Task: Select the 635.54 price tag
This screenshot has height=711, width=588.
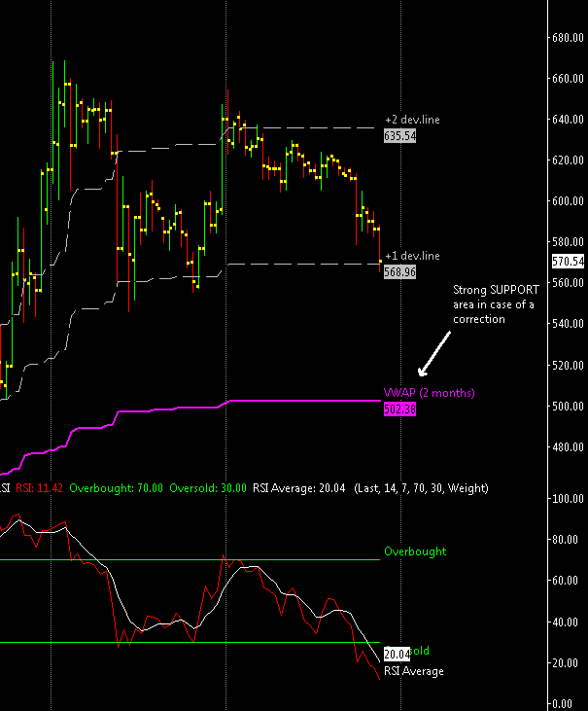Action: point(399,136)
